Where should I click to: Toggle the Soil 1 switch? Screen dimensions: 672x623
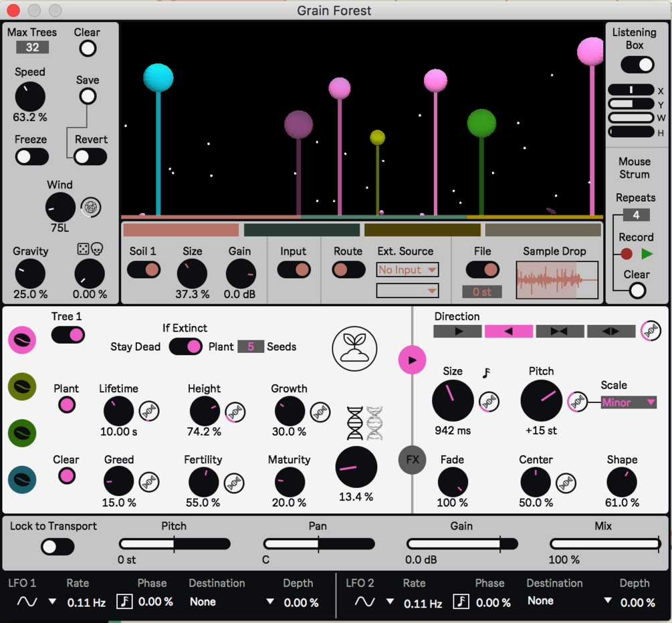click(144, 270)
